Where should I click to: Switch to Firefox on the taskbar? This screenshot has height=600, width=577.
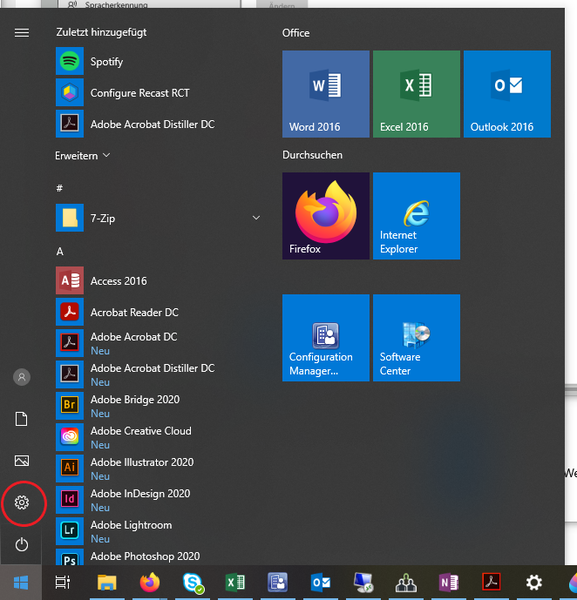pos(150,582)
